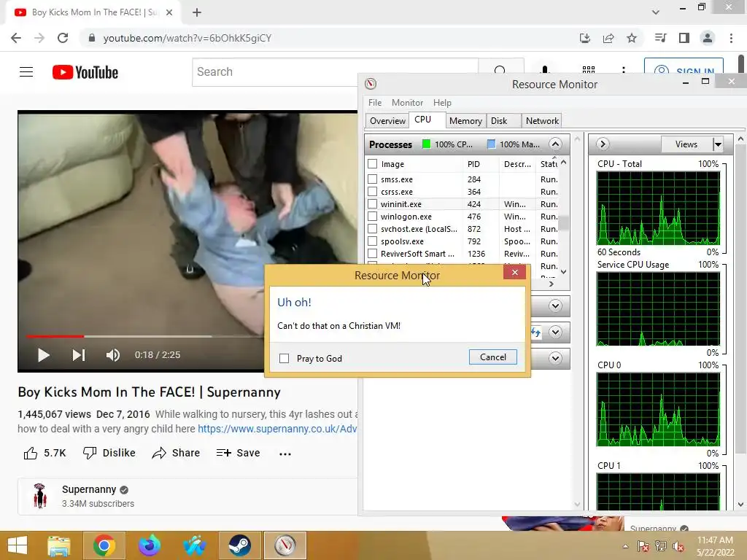Bookmark this page with the star icon

click(x=632, y=38)
